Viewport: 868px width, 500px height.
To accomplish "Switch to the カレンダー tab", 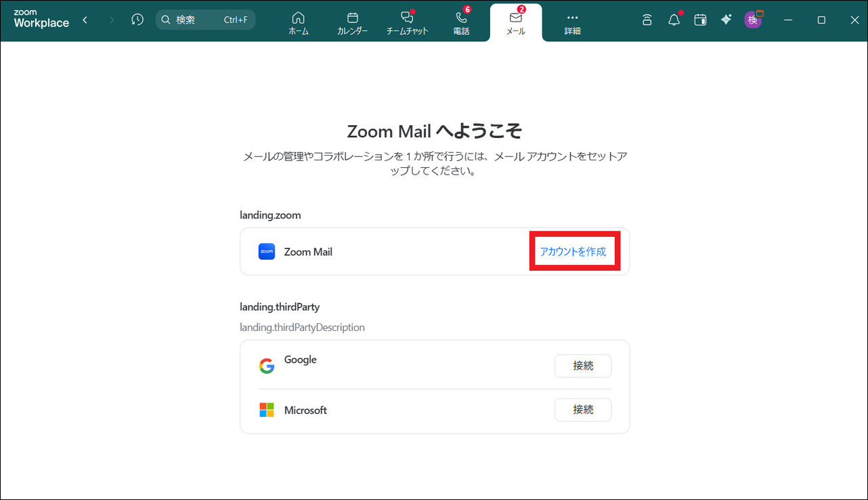I will (x=353, y=23).
